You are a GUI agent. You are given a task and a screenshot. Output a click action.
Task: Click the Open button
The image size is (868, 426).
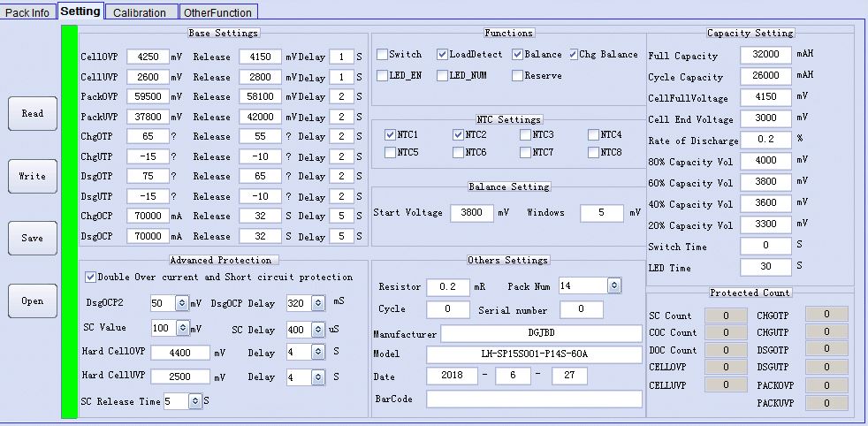pyautogui.click(x=33, y=300)
